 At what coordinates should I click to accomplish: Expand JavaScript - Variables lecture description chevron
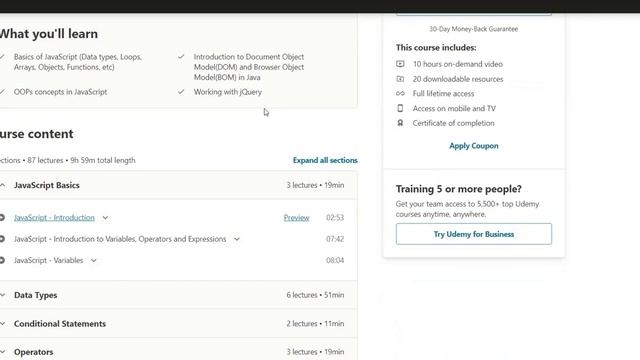(x=93, y=260)
